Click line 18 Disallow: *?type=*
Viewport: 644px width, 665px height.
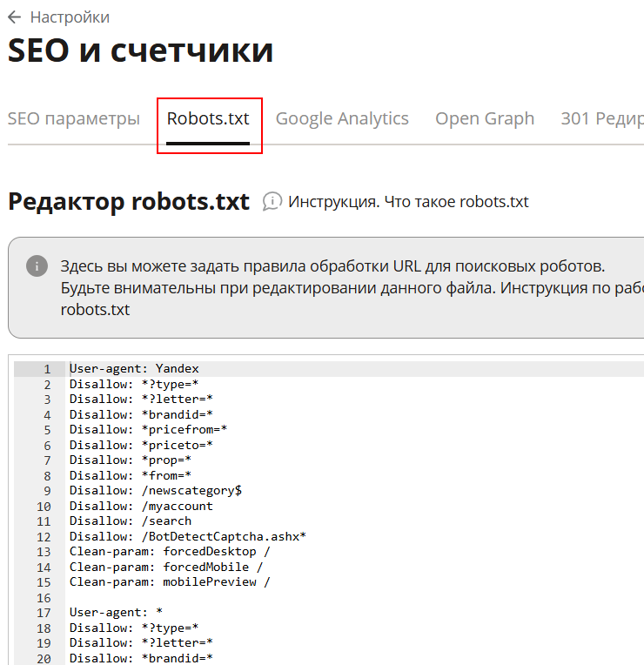pyautogui.click(x=134, y=628)
